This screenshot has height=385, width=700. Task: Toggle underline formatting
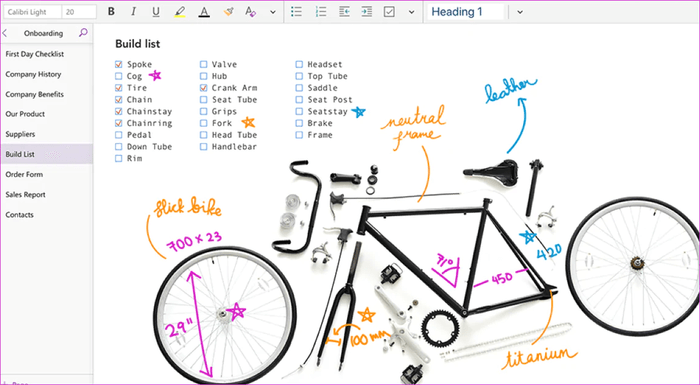coord(155,12)
